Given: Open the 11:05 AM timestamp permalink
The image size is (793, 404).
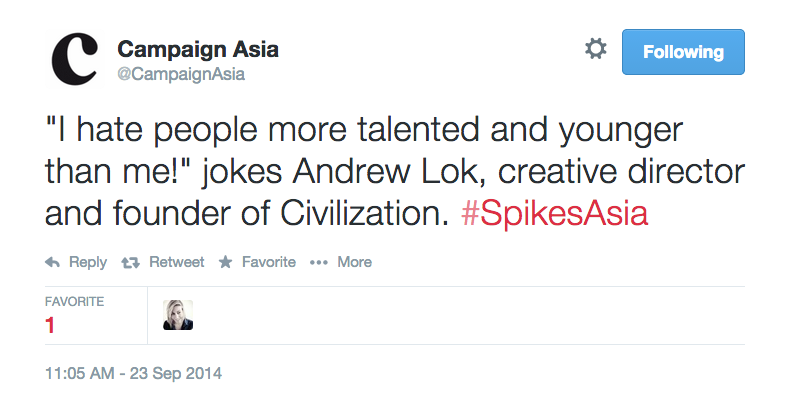Looking at the screenshot, I should [82, 374].
